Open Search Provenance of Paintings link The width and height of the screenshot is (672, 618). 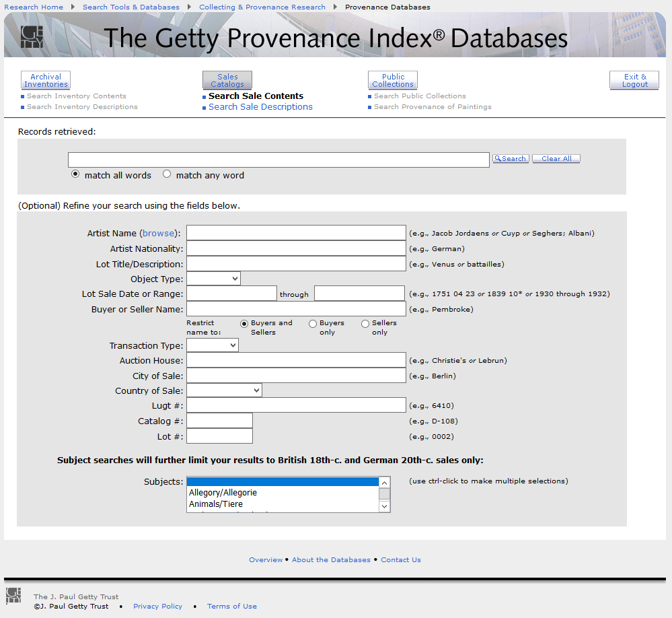[x=433, y=107]
